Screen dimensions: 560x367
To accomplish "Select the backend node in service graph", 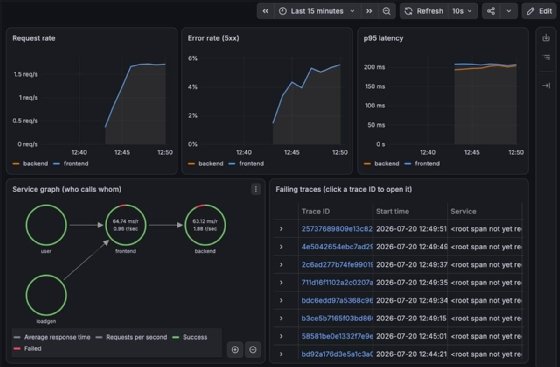I will pos(205,225).
